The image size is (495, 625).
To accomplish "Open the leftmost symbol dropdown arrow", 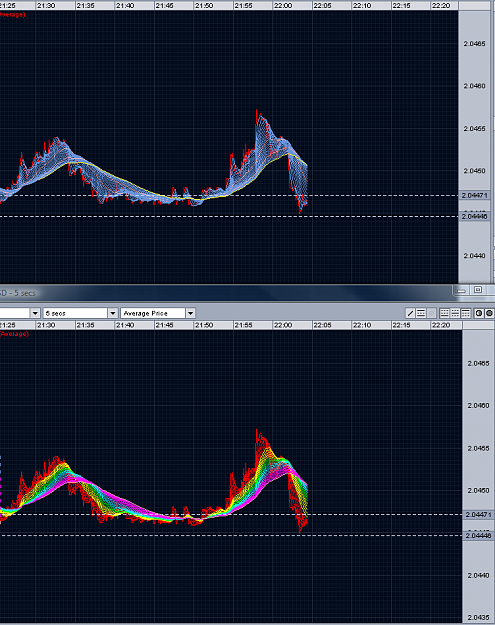I will 35,313.
